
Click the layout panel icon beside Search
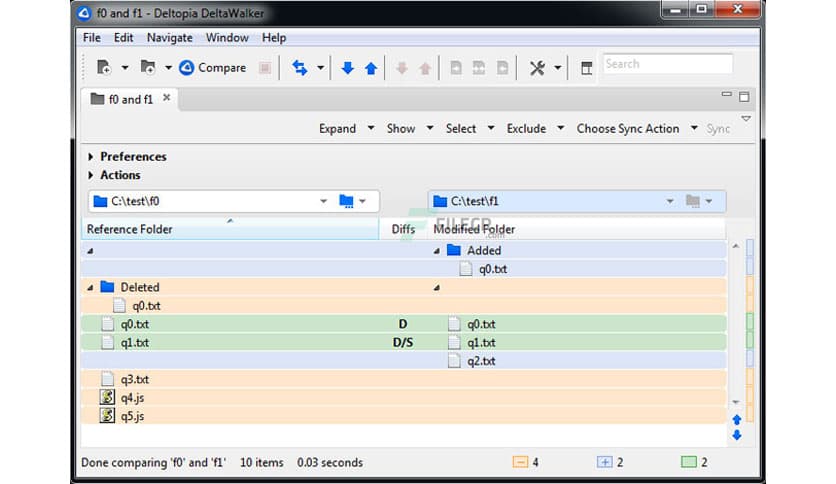(586, 68)
